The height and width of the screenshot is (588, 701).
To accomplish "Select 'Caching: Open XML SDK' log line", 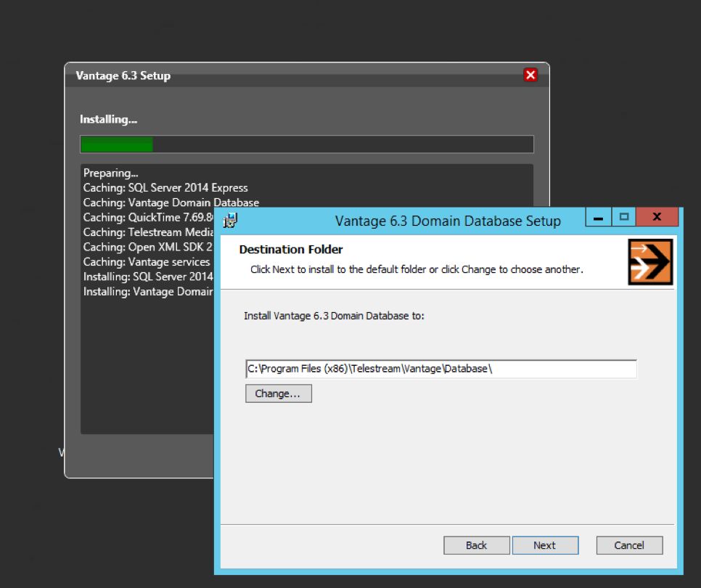I will (148, 247).
